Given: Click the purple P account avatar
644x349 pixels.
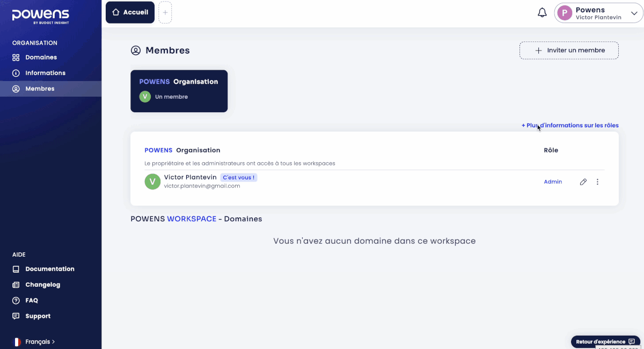Looking at the screenshot, I should pyautogui.click(x=565, y=13).
